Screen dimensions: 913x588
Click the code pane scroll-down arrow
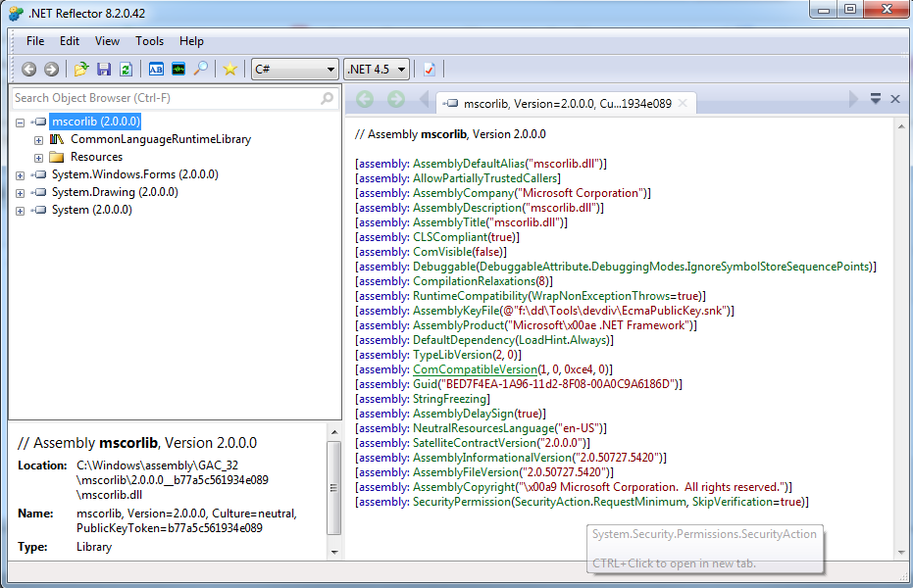(901, 553)
